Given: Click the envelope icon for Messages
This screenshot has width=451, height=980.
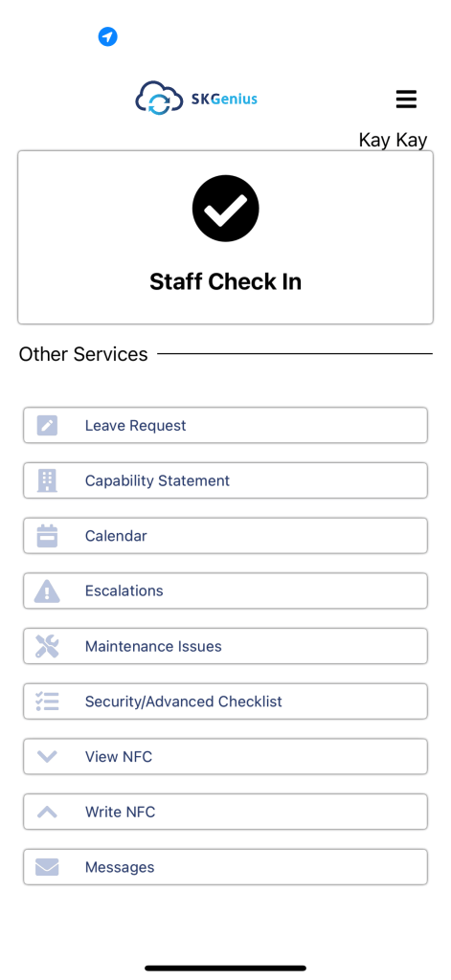Looking at the screenshot, I should (x=48, y=867).
